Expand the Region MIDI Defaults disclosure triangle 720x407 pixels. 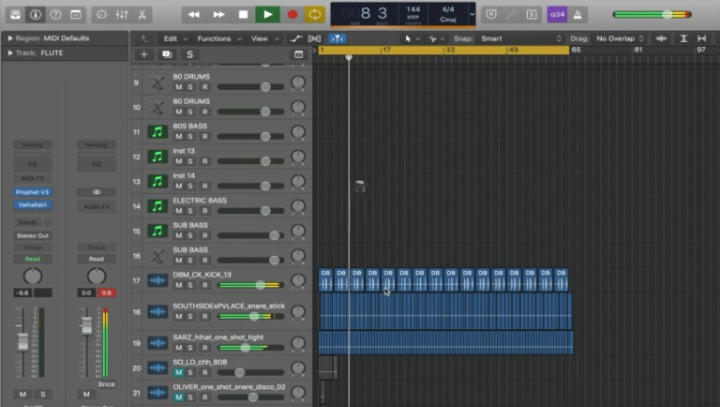click(x=10, y=38)
